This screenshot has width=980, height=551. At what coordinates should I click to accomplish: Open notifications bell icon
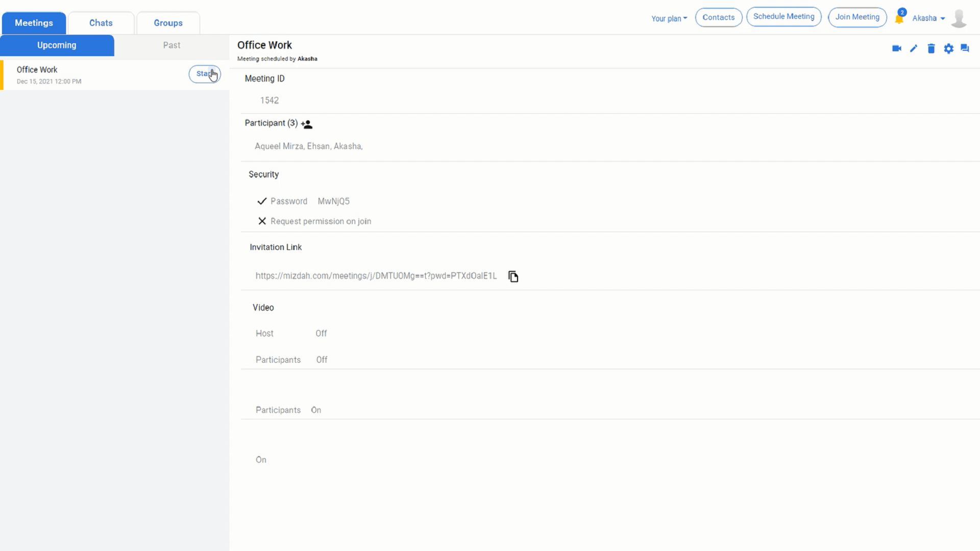tap(899, 18)
